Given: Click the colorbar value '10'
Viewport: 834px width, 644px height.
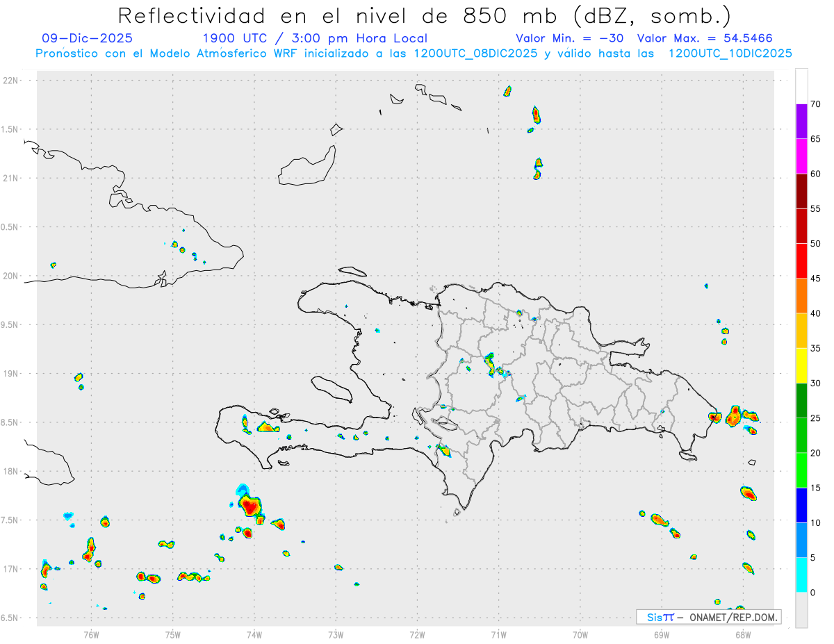Looking at the screenshot, I should click(816, 523).
